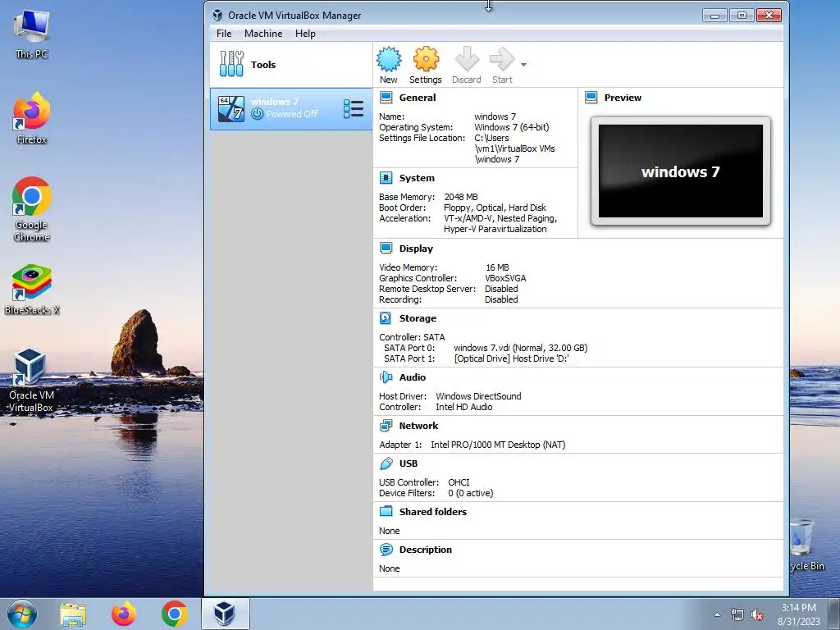Click the General section icon

386,98
